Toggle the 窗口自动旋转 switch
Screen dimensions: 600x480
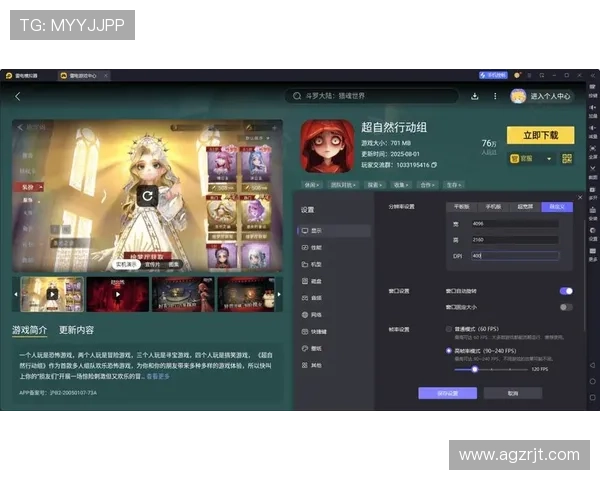566,291
